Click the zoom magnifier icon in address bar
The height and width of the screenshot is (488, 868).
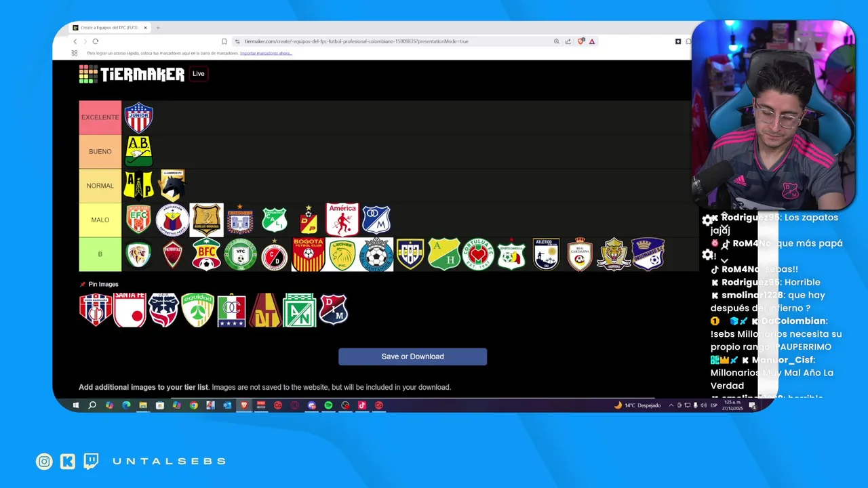tap(557, 41)
